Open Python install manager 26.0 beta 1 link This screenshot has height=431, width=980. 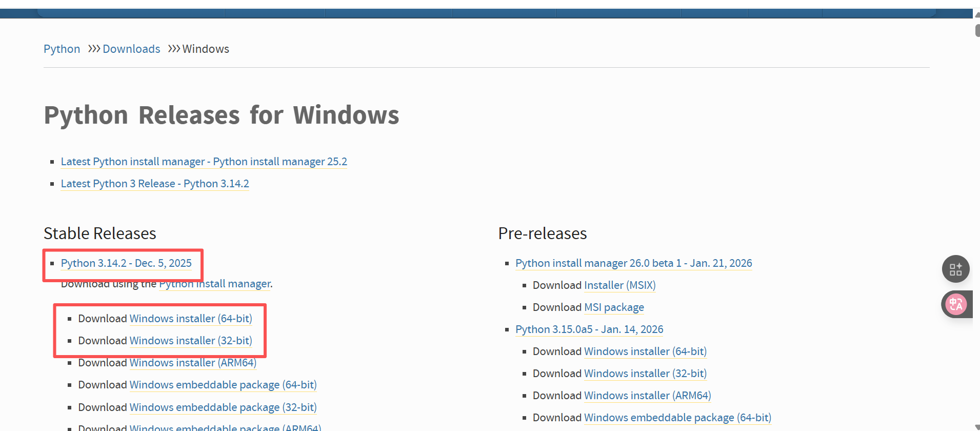tap(634, 263)
